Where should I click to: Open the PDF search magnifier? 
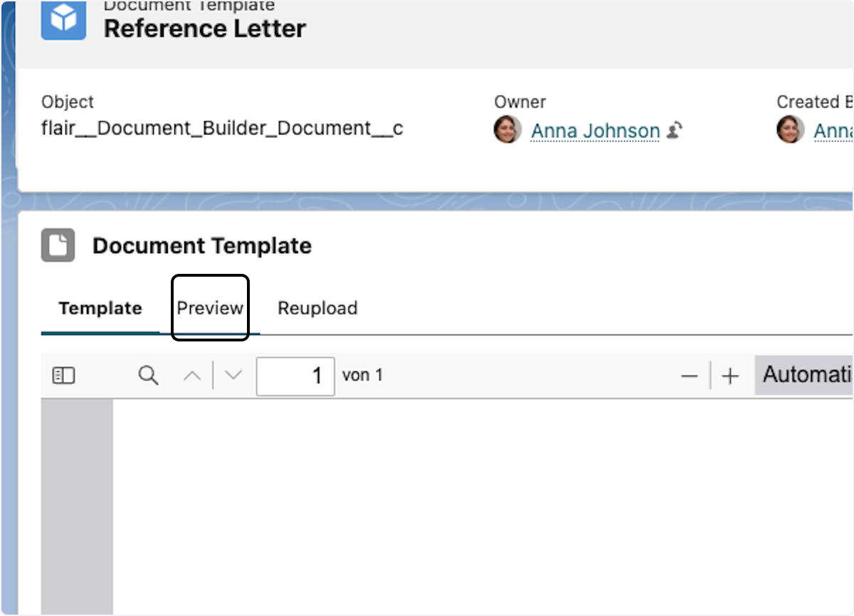tap(148, 376)
